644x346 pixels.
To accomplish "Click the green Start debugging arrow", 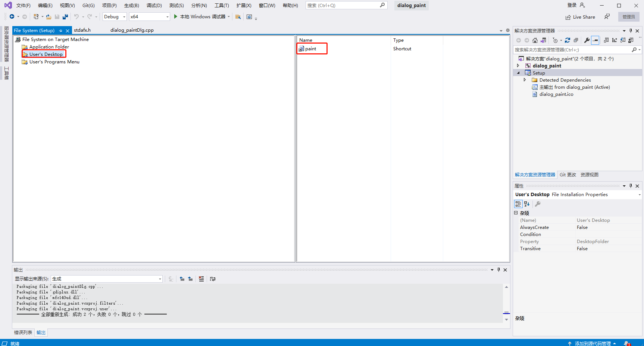I will tap(175, 16).
